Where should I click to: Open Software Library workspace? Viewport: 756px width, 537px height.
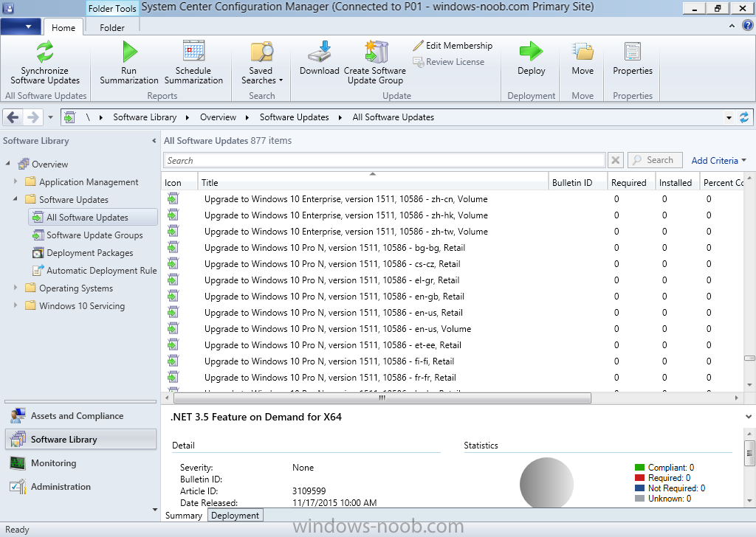(80, 439)
